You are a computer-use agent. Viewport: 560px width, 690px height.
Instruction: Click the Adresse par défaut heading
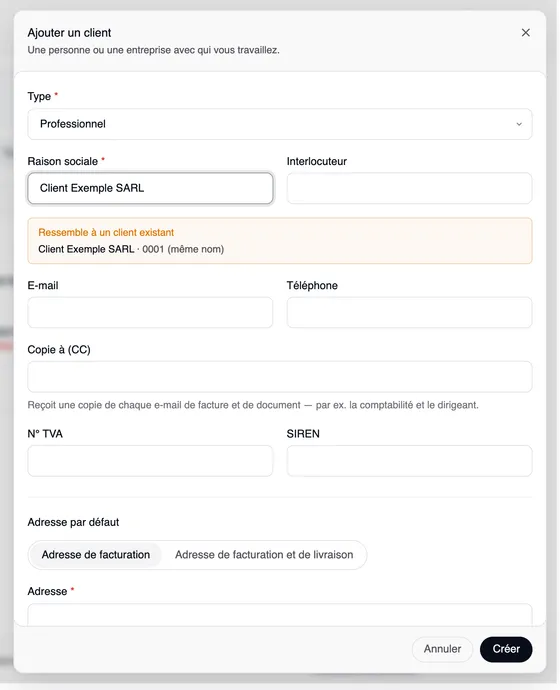tap(73, 522)
